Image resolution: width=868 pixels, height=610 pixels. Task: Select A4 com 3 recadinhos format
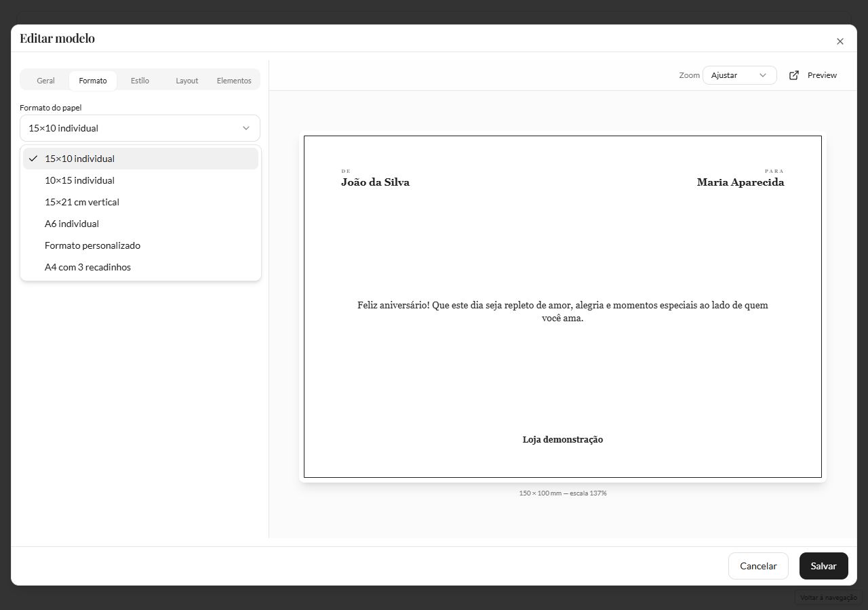coord(140,267)
